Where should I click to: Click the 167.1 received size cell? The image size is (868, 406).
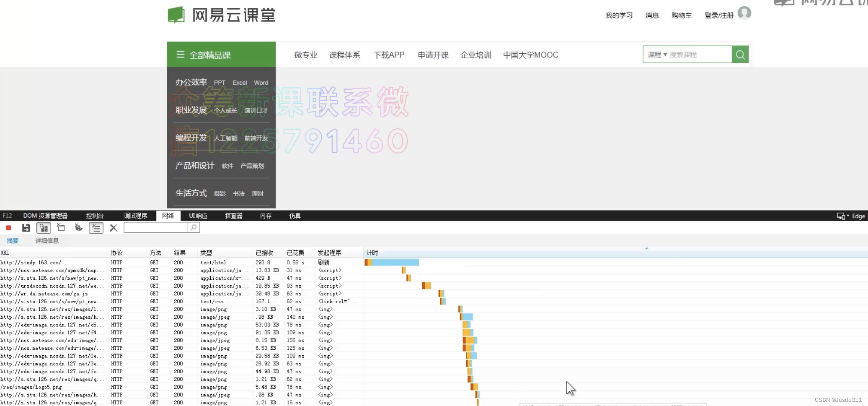click(x=267, y=302)
